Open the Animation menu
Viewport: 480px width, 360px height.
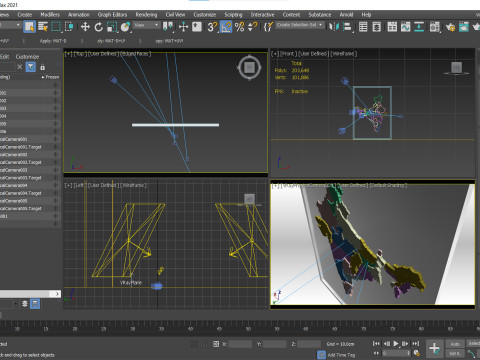79,15
